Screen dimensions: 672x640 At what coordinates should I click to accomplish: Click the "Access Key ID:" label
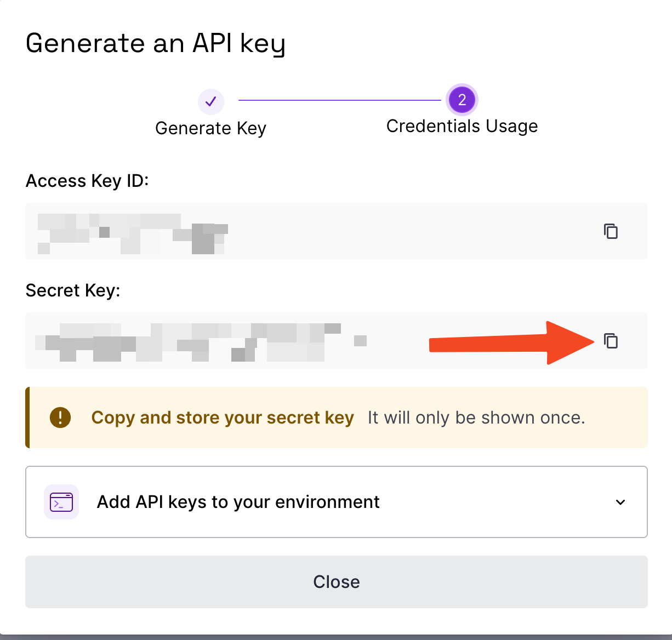(x=87, y=181)
